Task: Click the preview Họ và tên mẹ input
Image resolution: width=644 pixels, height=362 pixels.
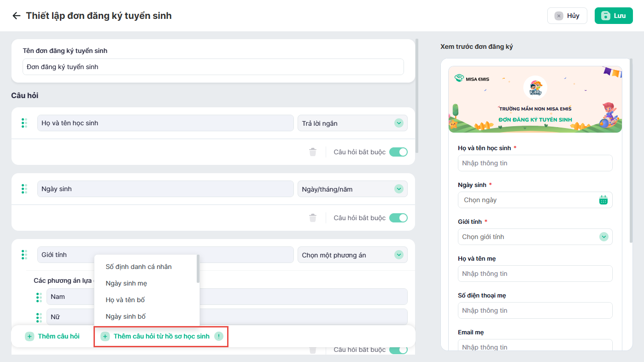Action: pos(535,274)
